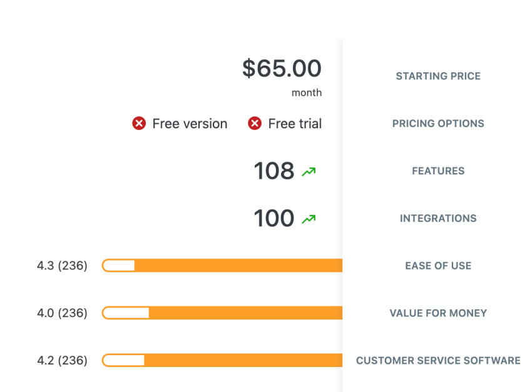
Task: Click the green trend arrow next to 100
Action: point(309,219)
